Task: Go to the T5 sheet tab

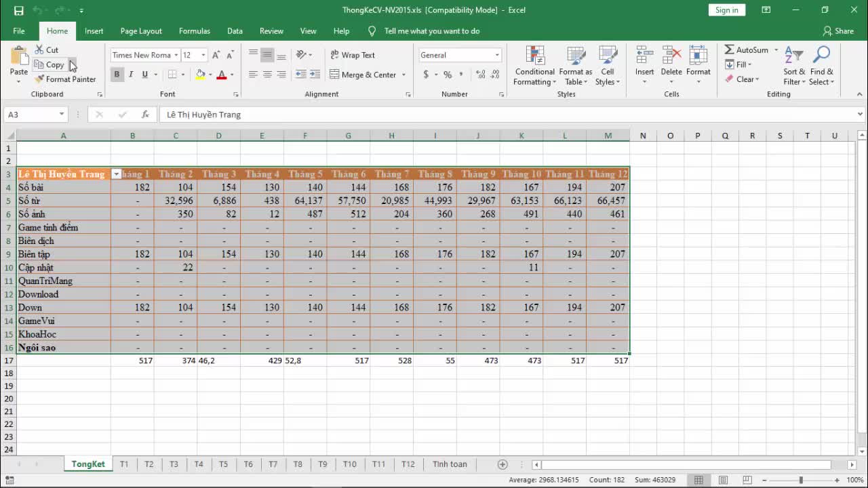Action: pos(223,464)
